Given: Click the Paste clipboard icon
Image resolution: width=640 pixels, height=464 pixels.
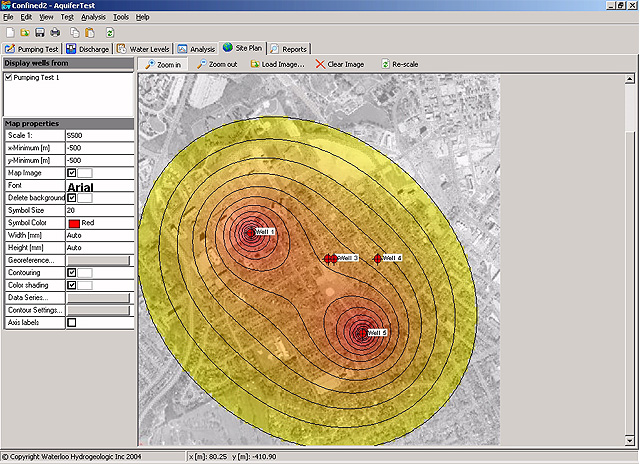Looking at the screenshot, I should point(89,32).
